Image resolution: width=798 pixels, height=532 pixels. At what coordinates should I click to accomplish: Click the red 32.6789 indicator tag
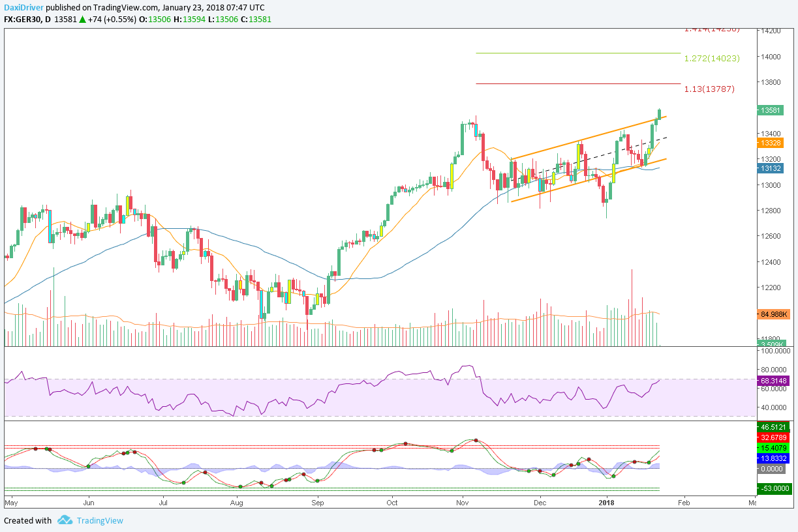pyautogui.click(x=773, y=437)
